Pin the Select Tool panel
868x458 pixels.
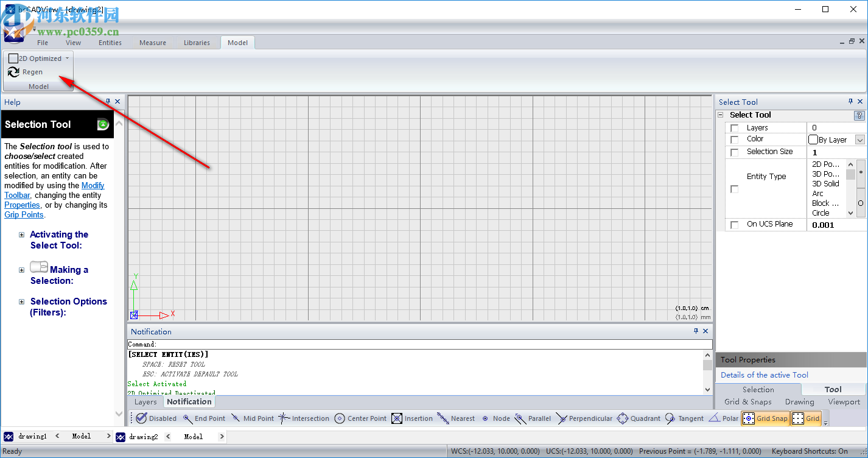[x=851, y=102]
